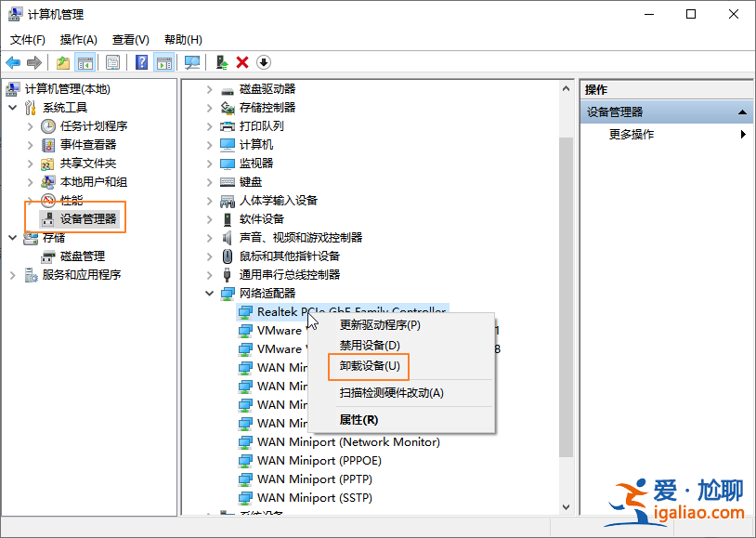Click the blue Help question mark icon
This screenshot has height=538, width=756.
[142, 62]
